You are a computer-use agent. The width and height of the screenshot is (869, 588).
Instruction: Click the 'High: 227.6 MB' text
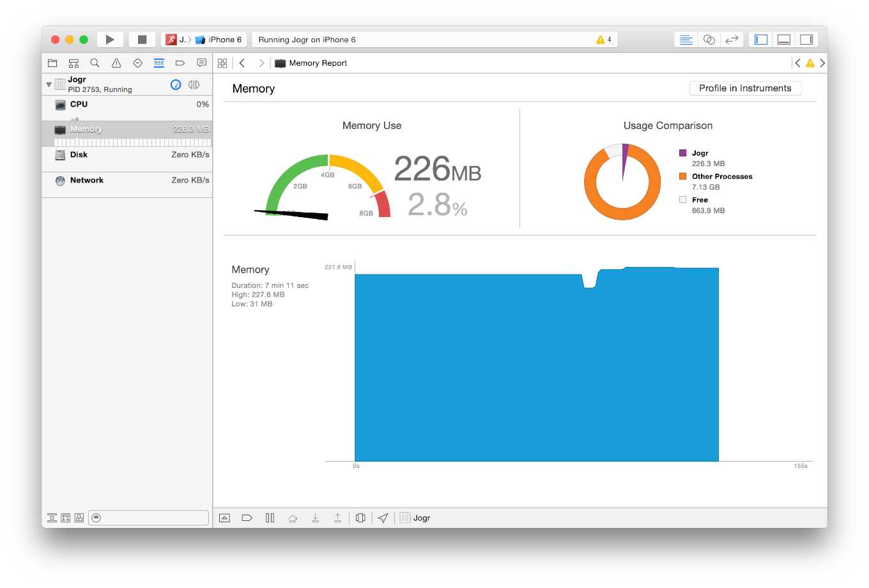coord(258,295)
